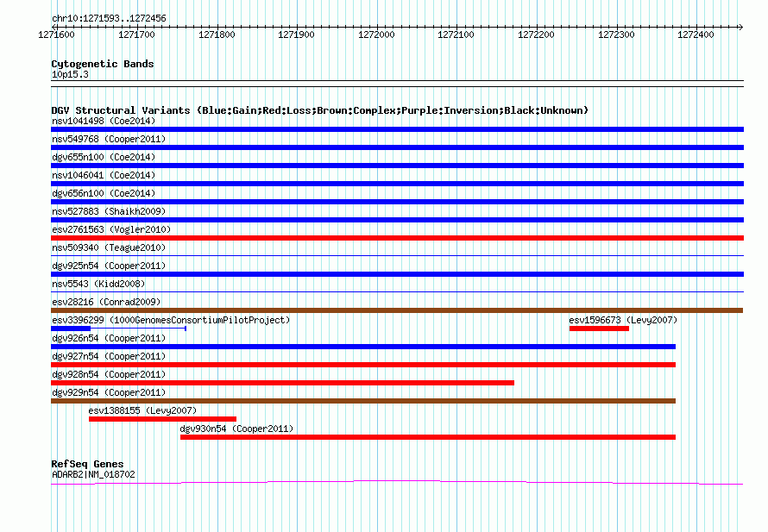Open the RefSeq Genes track title
The image size is (768, 532).
tap(87, 464)
